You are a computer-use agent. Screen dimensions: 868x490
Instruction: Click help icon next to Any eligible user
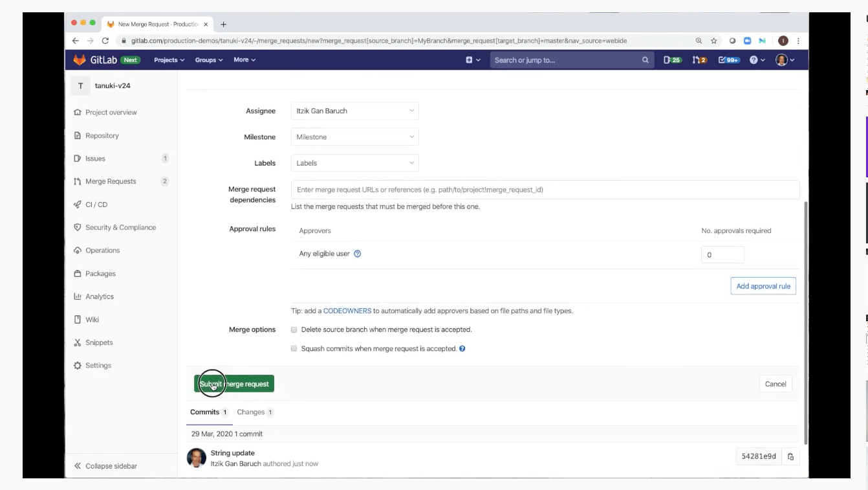(x=357, y=254)
